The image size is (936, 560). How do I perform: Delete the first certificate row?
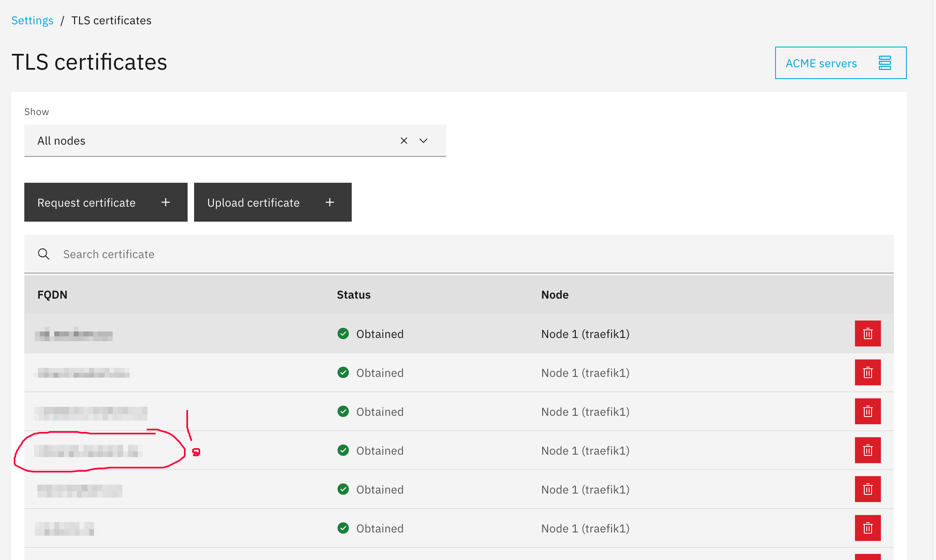point(868,333)
